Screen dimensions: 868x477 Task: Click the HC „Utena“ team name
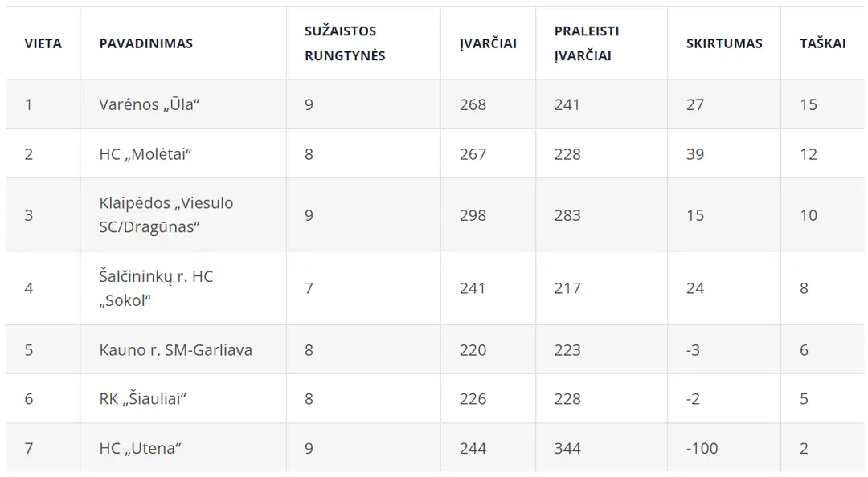pyautogui.click(x=141, y=447)
